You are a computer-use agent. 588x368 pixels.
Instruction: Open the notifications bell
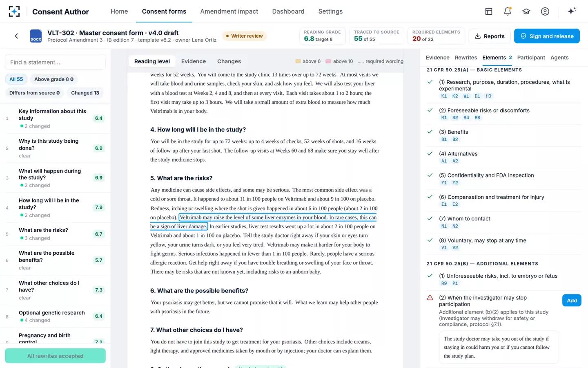coord(508,11)
